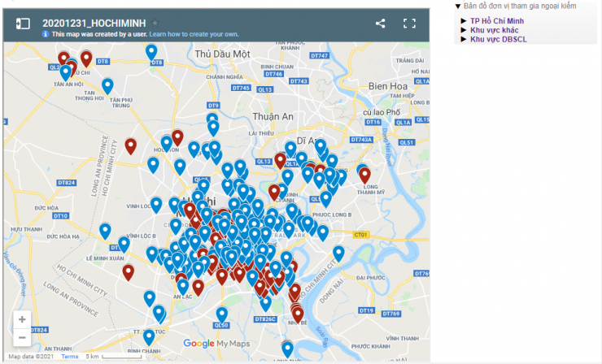Select the blue pin near Tan An Hoi

point(66,71)
